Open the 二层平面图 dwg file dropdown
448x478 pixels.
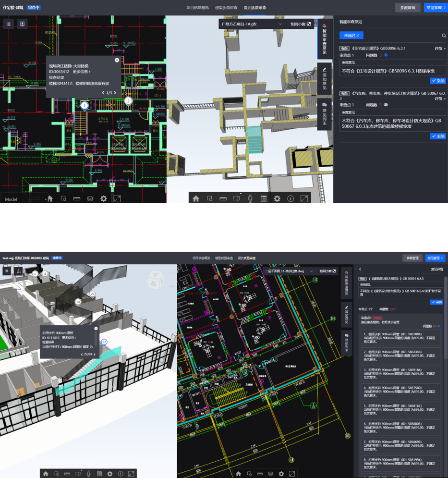click(311, 271)
